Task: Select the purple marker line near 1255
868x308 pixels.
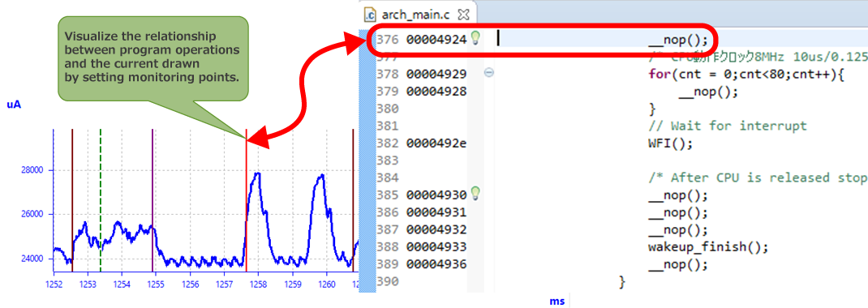Action: coord(153,200)
